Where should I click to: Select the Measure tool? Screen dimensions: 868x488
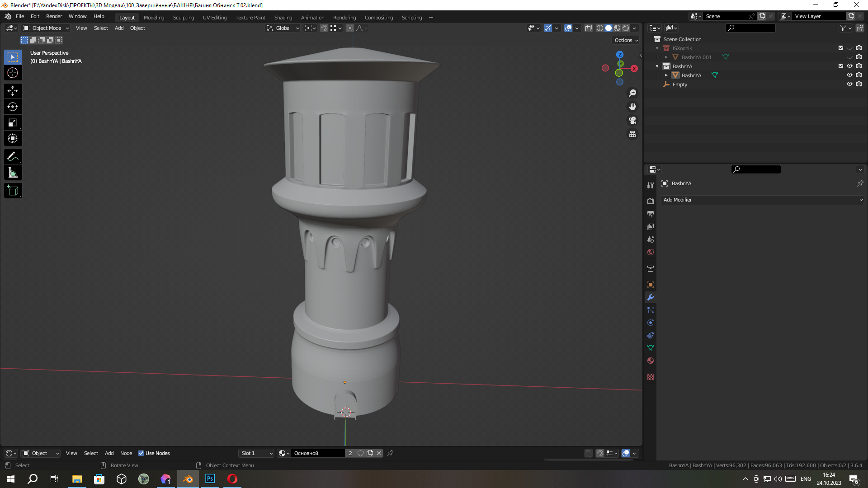click(x=13, y=173)
